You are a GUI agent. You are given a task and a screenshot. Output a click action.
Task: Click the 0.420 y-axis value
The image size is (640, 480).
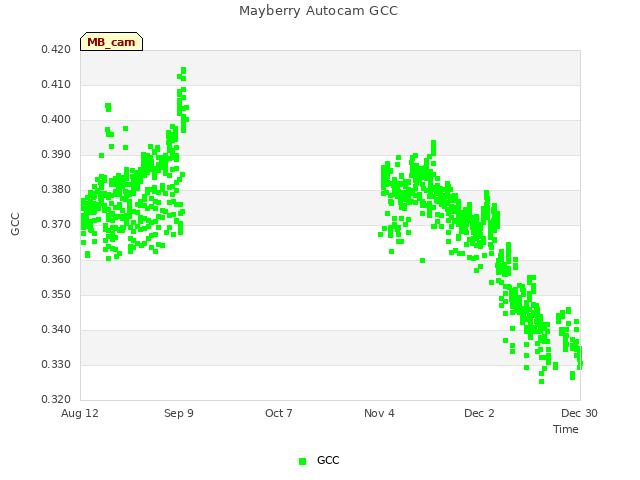(56, 49)
